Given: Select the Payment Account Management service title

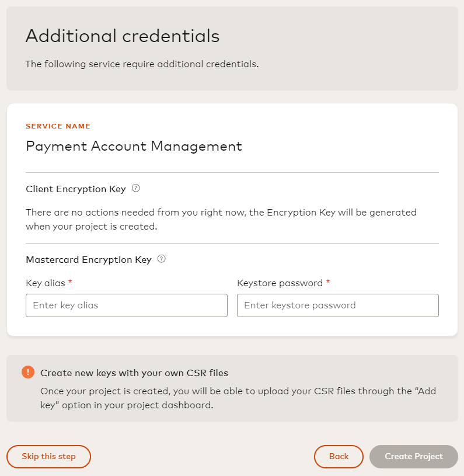Looking at the screenshot, I should (134, 147).
